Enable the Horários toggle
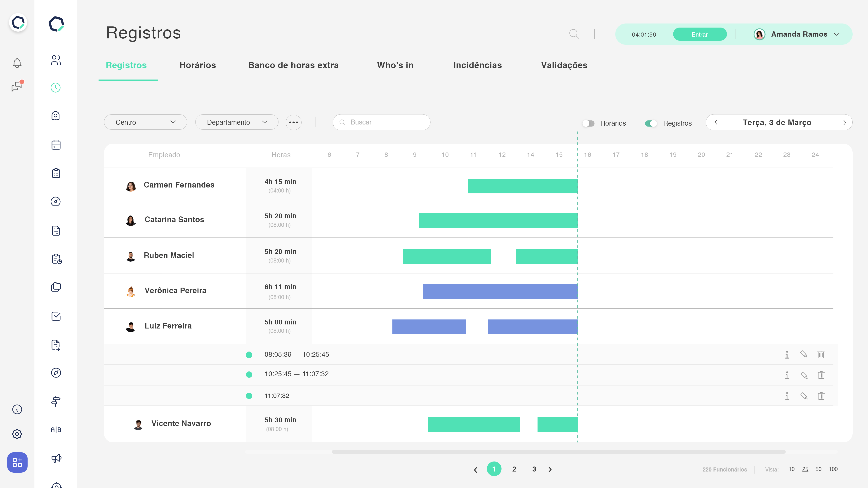The width and height of the screenshot is (868, 488). [588, 123]
